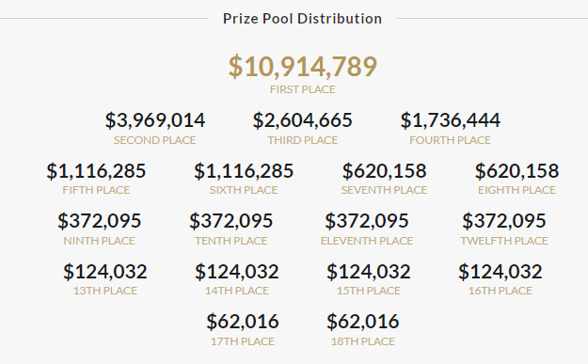
Task: Click the TWELFTH PLACE label
Action: tap(504, 241)
